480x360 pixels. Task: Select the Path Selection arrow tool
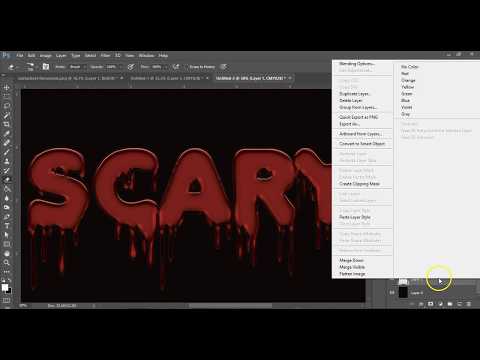(6, 235)
